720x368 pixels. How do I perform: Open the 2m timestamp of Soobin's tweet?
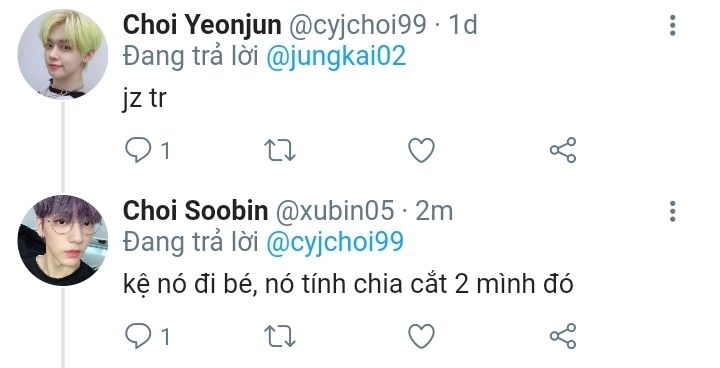tap(434, 211)
